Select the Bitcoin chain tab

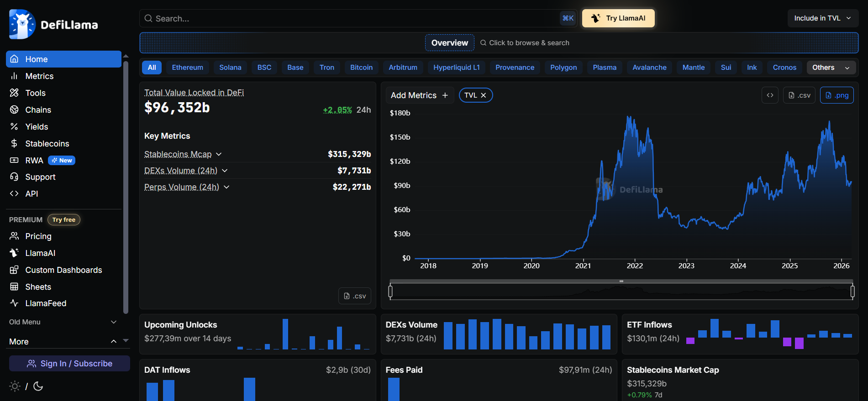362,68
